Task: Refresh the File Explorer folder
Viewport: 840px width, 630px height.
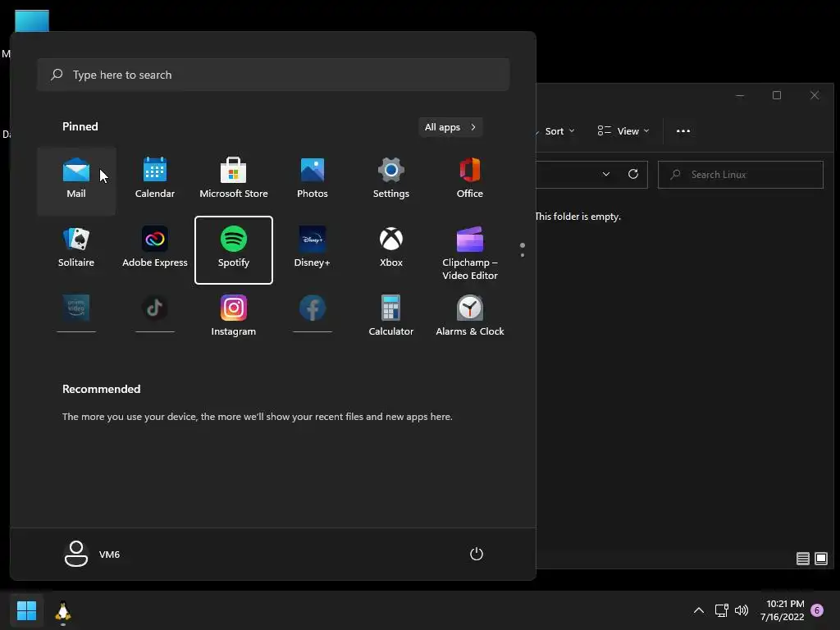Action: (x=633, y=174)
